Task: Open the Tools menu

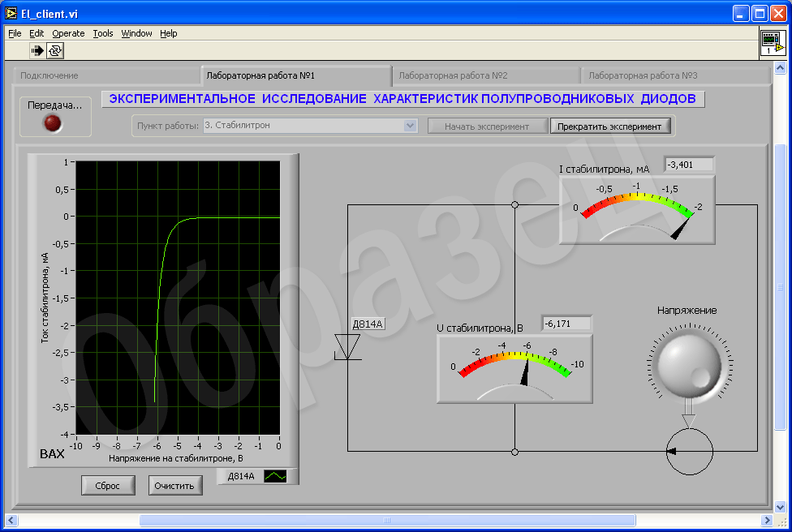Action: coord(102,33)
